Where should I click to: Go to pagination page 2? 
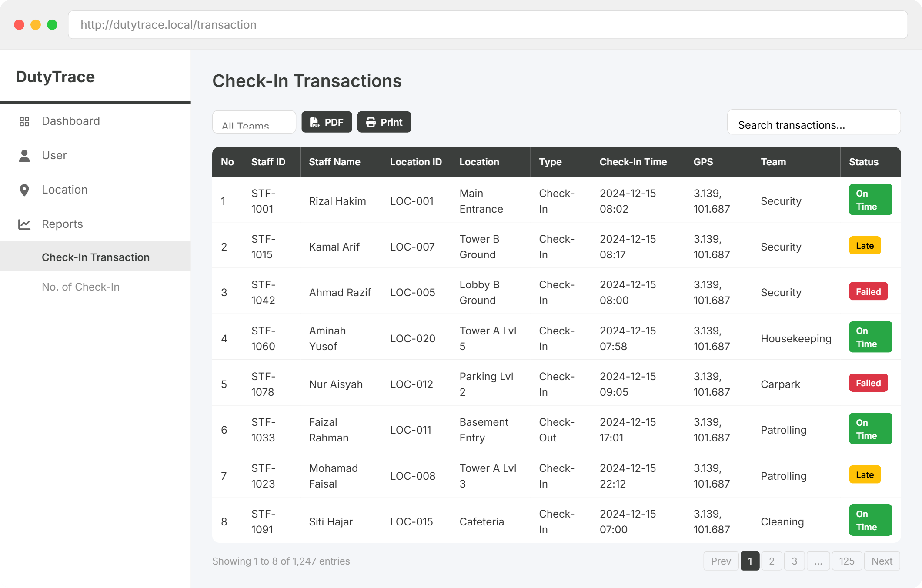pos(772,561)
